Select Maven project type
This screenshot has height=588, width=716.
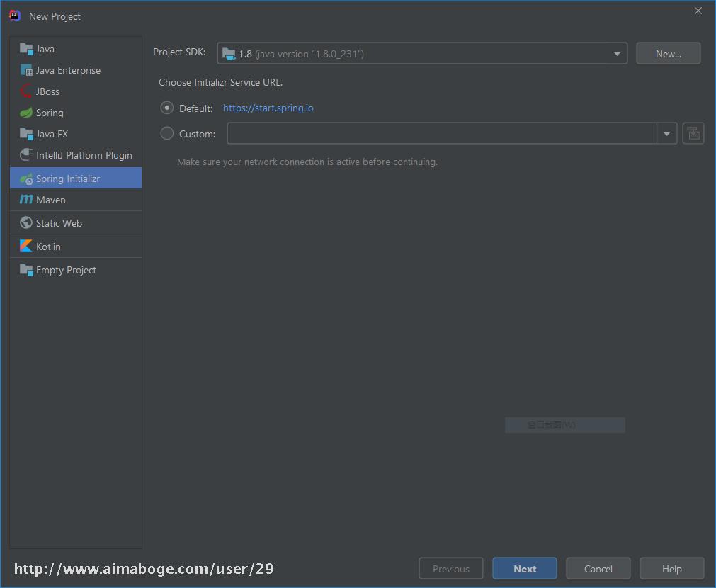(76, 200)
